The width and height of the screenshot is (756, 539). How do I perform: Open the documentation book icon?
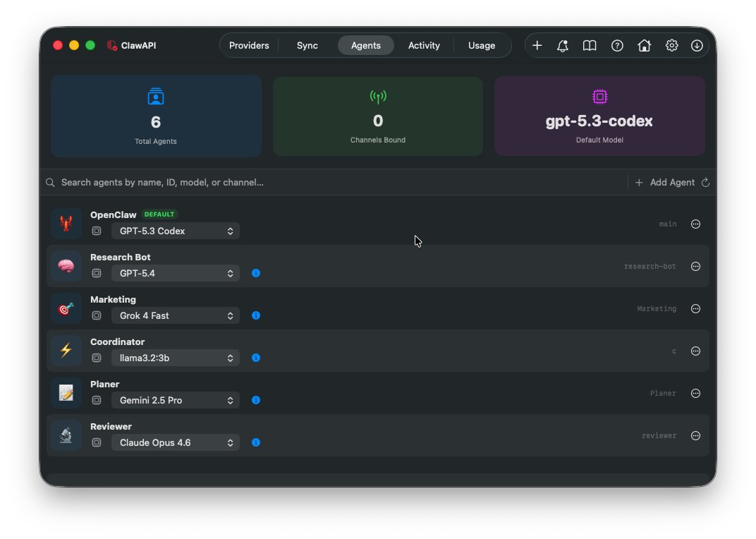point(589,45)
